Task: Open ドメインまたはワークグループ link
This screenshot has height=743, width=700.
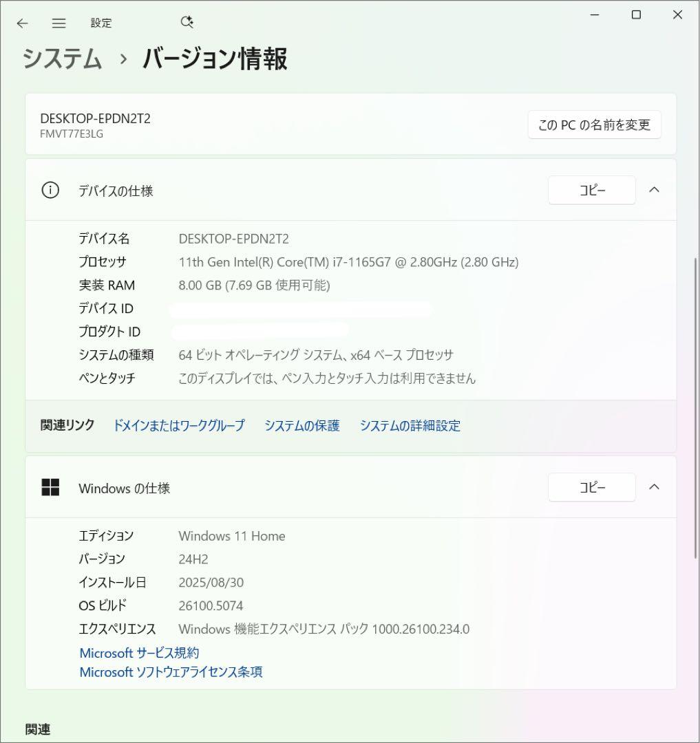Action: (x=180, y=426)
